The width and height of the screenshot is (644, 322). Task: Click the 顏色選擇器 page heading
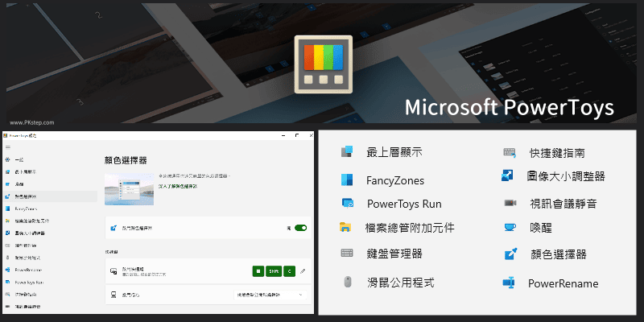(x=126, y=160)
